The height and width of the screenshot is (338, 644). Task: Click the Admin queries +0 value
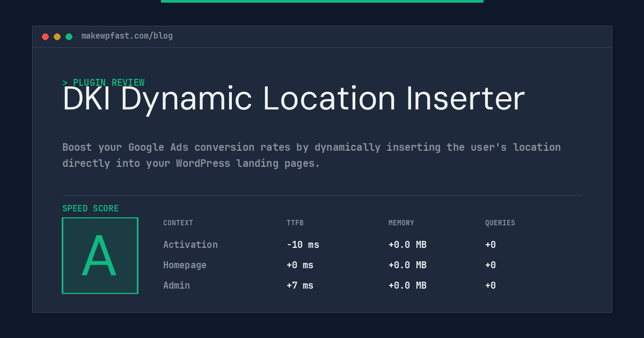click(491, 285)
